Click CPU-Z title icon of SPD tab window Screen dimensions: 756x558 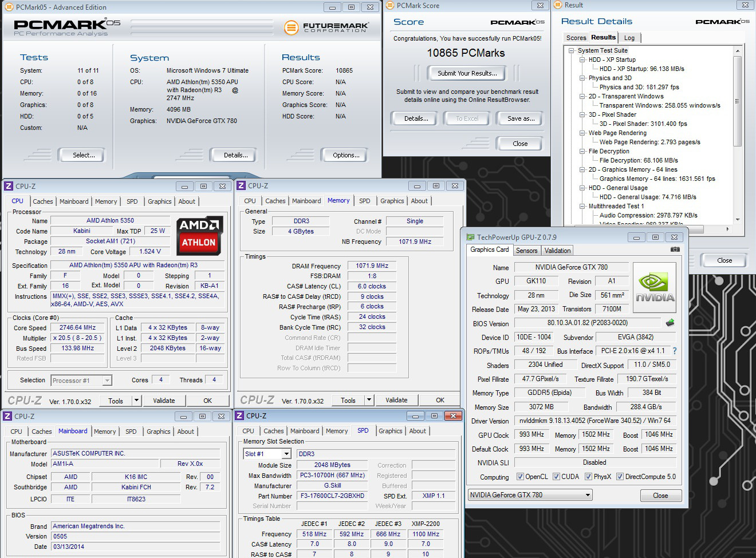coord(240,415)
